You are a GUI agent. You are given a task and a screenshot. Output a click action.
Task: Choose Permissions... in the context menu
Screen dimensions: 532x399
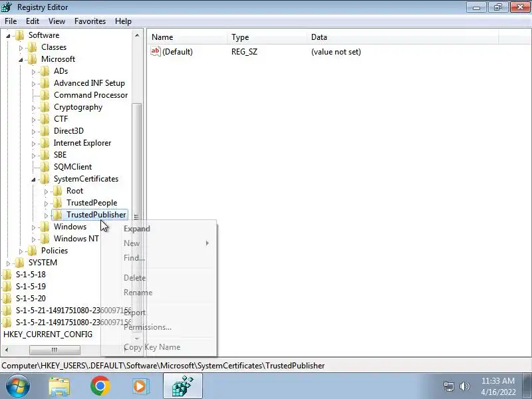point(158,327)
